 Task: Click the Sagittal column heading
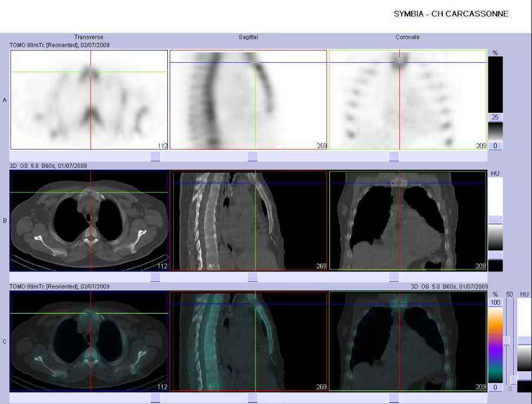(248, 37)
